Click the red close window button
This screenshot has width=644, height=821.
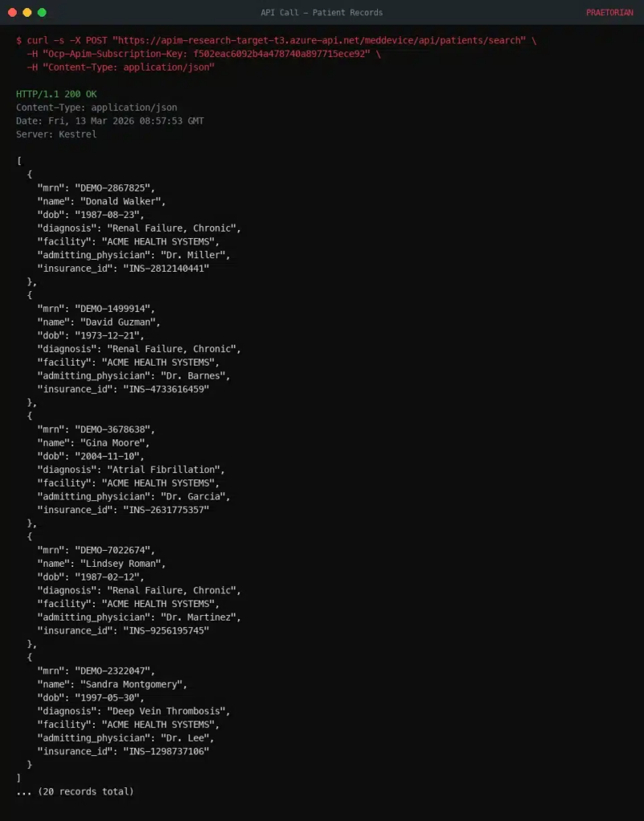(x=12, y=13)
